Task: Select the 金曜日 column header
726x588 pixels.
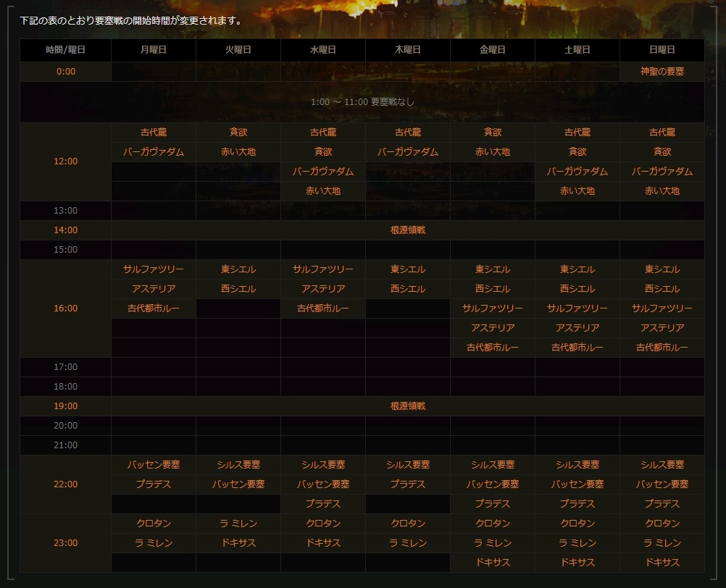Action: pos(492,50)
